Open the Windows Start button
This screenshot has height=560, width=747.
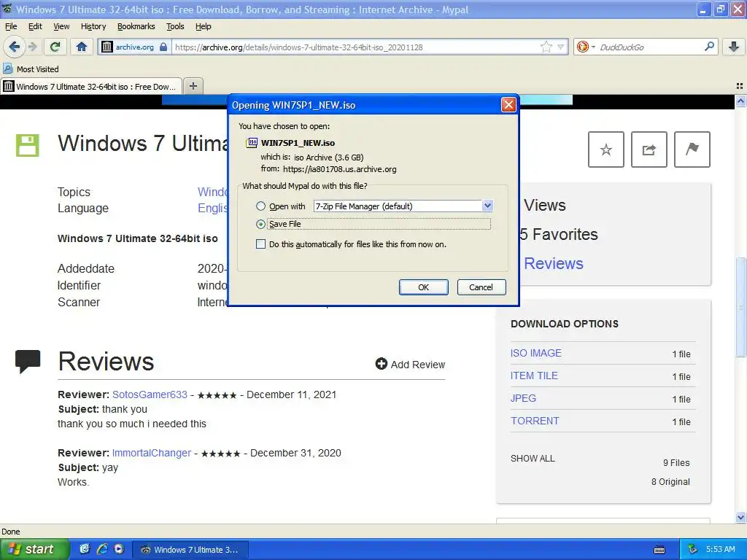tap(35, 550)
